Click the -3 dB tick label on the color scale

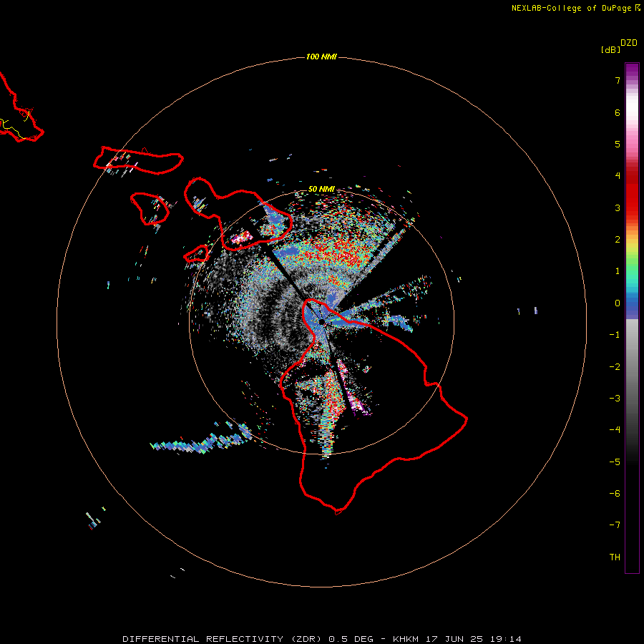click(615, 399)
